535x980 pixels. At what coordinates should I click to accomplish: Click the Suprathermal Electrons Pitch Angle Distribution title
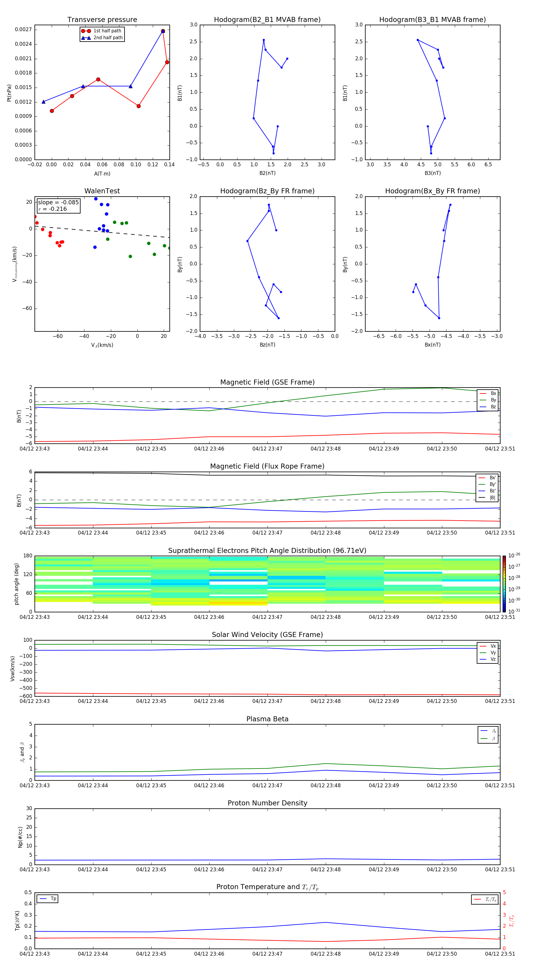point(267,551)
